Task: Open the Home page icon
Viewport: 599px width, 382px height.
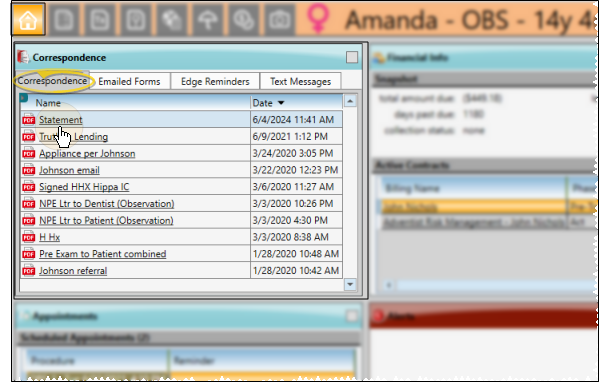Action: [x=29, y=19]
